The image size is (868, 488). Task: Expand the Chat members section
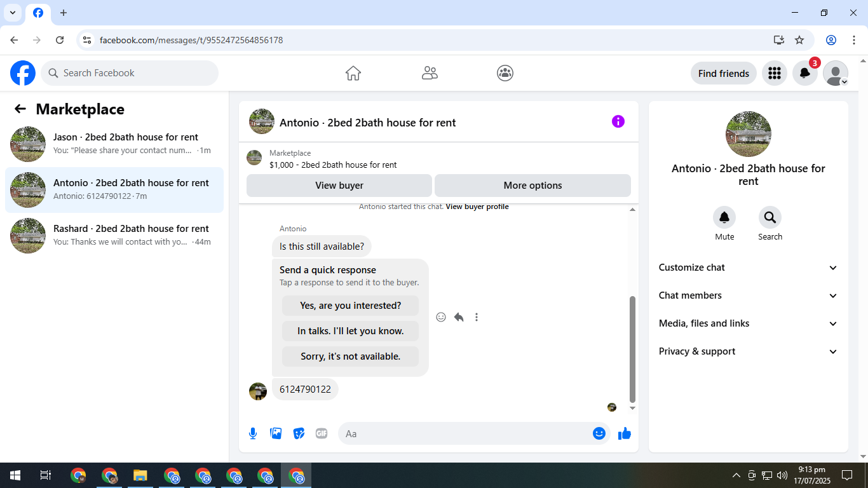(749, 295)
